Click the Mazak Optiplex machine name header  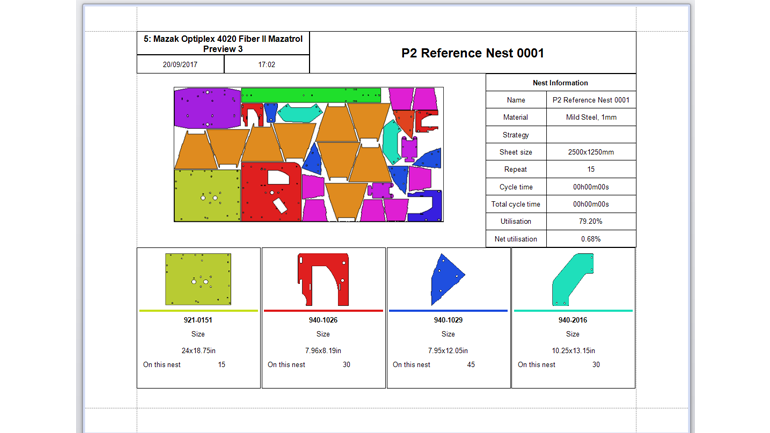pos(223,44)
